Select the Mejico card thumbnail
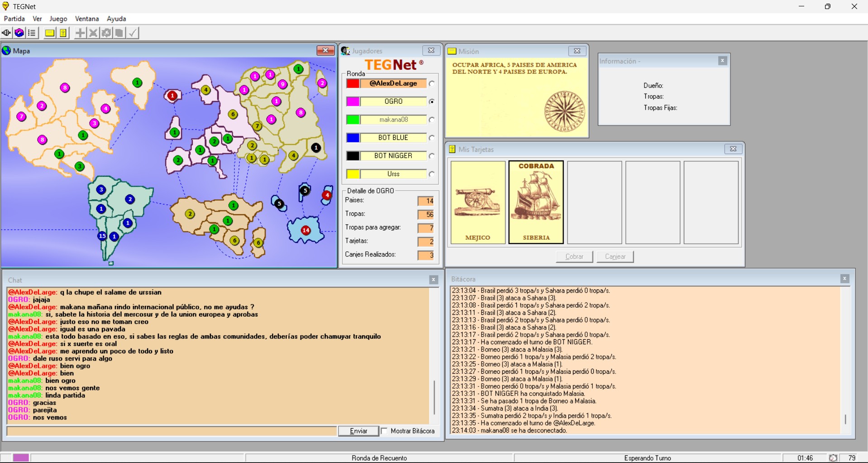This screenshot has width=868, height=463. tap(478, 203)
